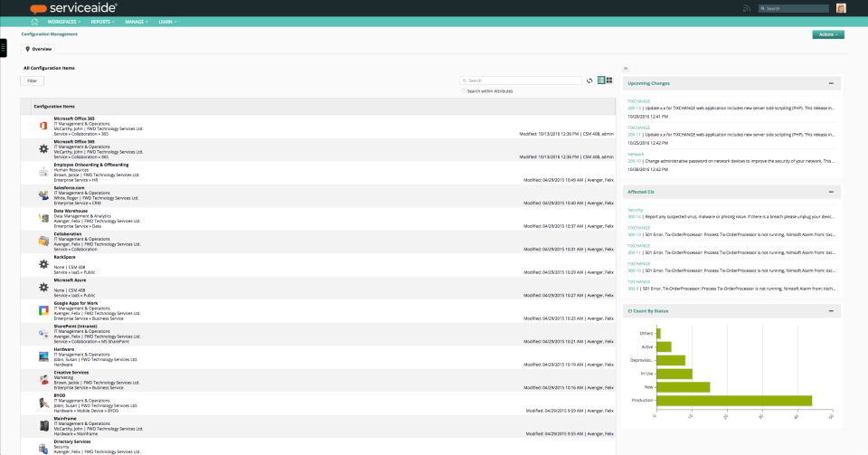868x455 pixels.
Task: Open the Reports menu
Action: (102, 22)
